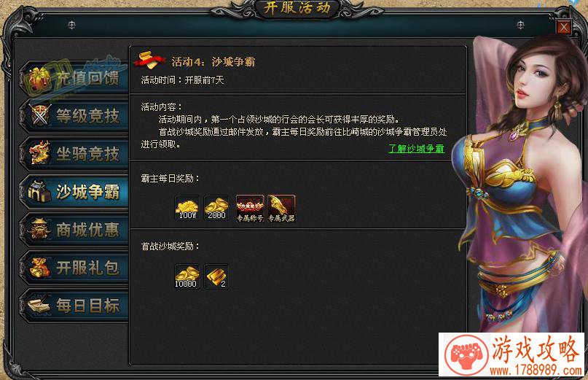Open the 坐骑竞技 activity tab
The height and width of the screenshot is (380, 588).
74,154
